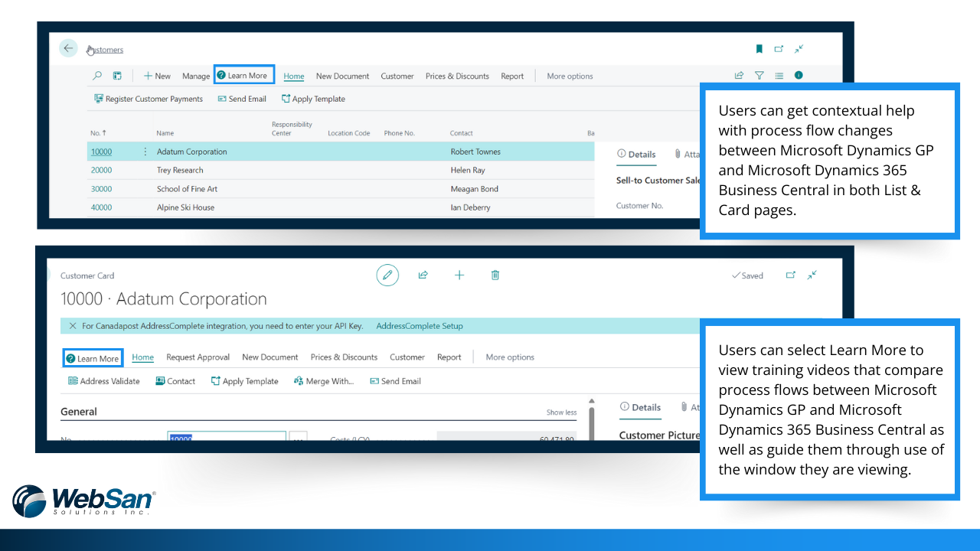Open Manage menu in Customers list
980x551 pixels.
[x=196, y=76]
